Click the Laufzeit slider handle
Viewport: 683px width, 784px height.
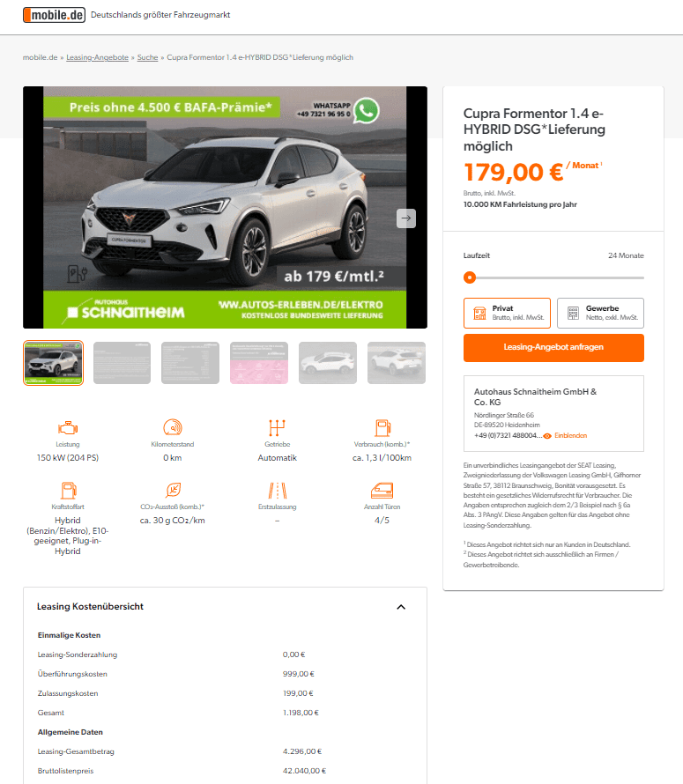pos(470,277)
